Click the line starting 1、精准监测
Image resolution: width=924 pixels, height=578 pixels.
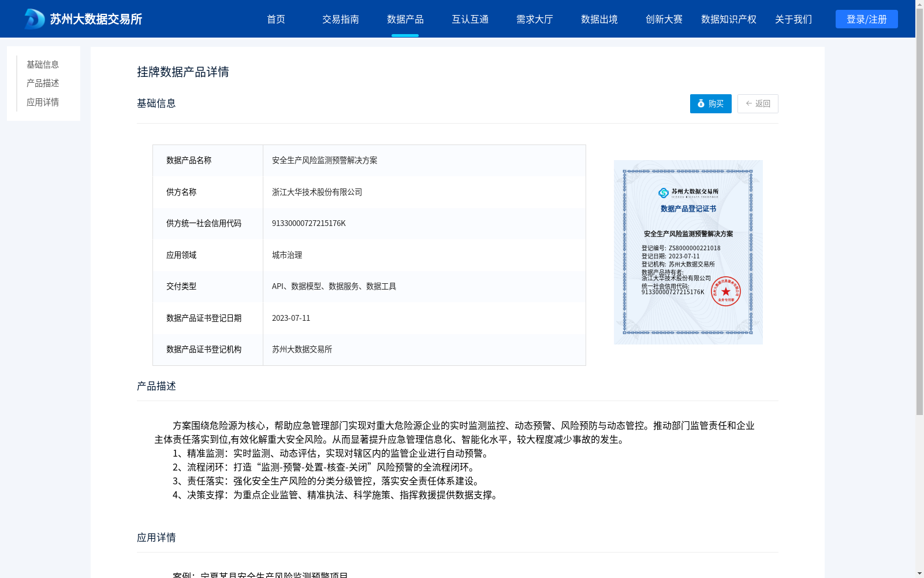tap(332, 453)
